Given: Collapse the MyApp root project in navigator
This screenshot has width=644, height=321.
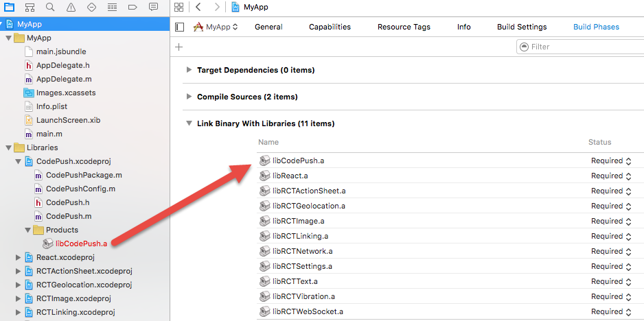Looking at the screenshot, I should (2, 24).
